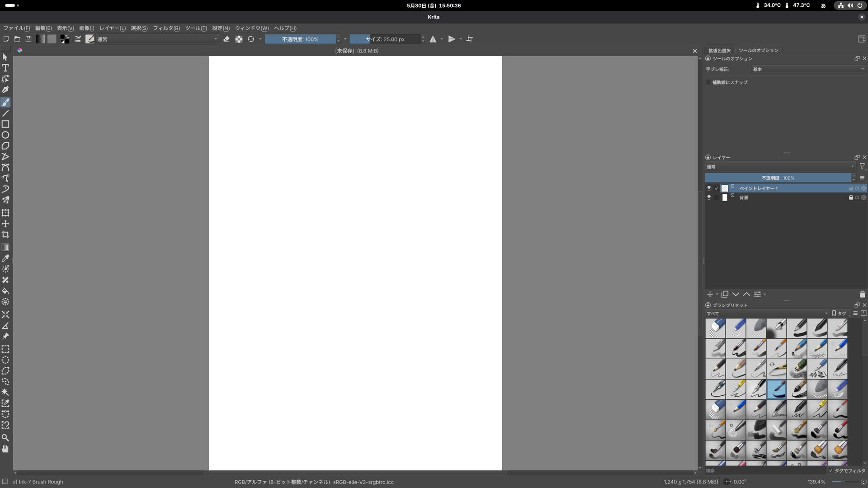Hide ペイントレイヤー1 layer visibility eye
Viewport: 868px width, 488px height.
709,188
